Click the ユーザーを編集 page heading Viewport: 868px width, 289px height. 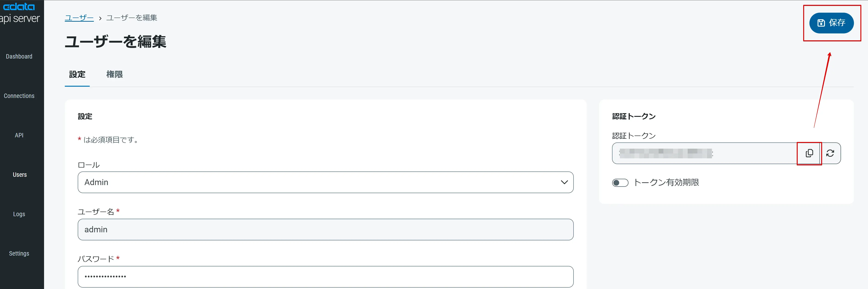pyautogui.click(x=116, y=42)
